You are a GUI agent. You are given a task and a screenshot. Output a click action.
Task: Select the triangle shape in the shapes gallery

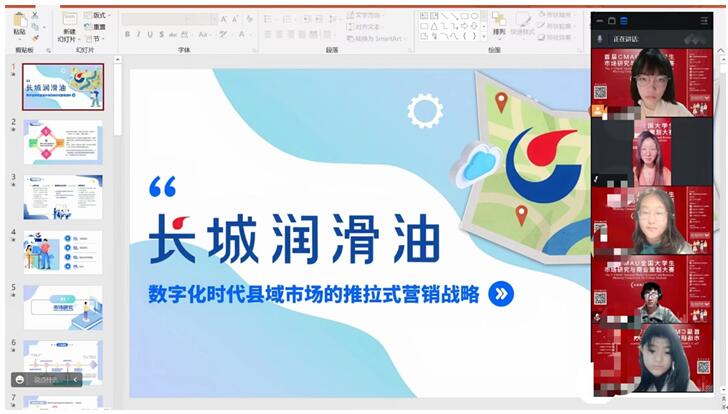pos(434,26)
